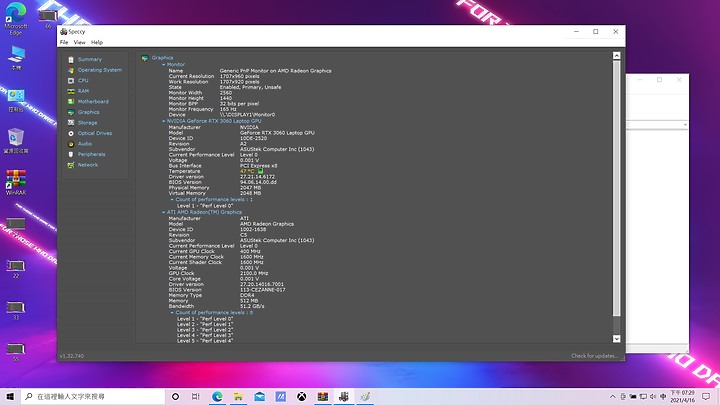Collapse AMD Count of performance levels : 8

pyautogui.click(x=172, y=313)
